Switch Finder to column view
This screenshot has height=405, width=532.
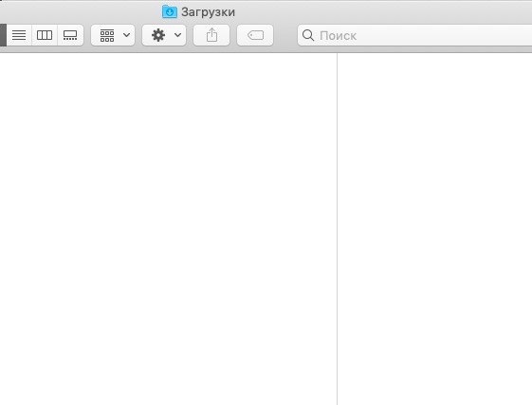(45, 35)
